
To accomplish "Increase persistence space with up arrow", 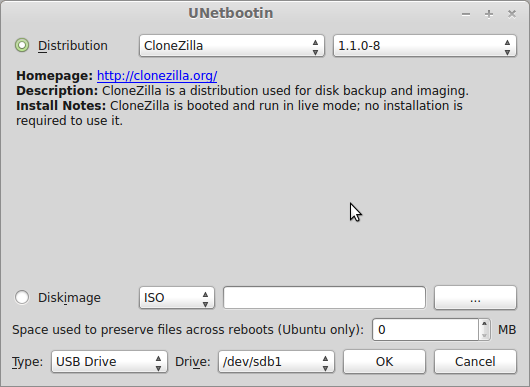I will point(484,324).
